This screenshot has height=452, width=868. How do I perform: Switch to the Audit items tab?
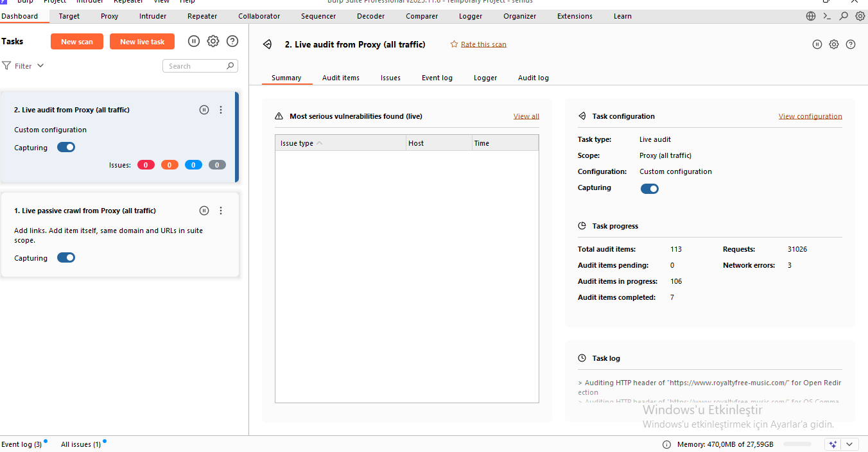tap(340, 78)
